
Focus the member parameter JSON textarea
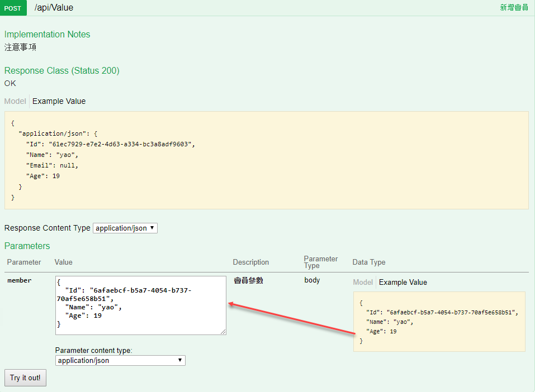tap(140, 305)
